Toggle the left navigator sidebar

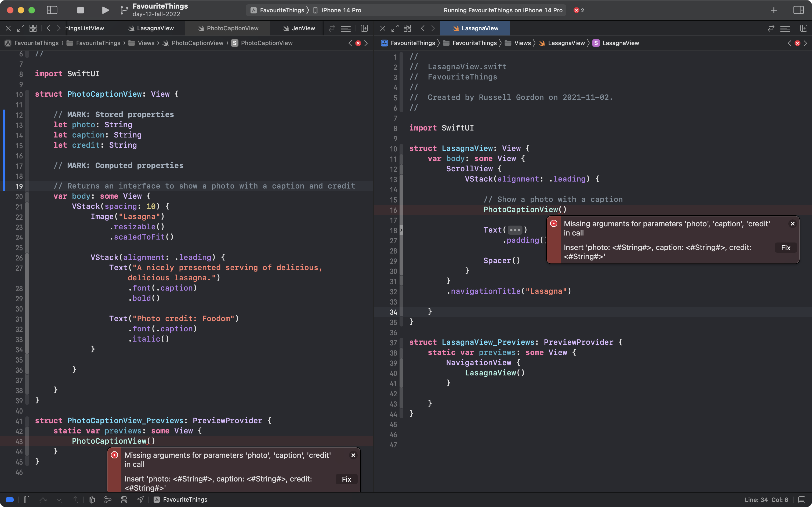tap(52, 10)
